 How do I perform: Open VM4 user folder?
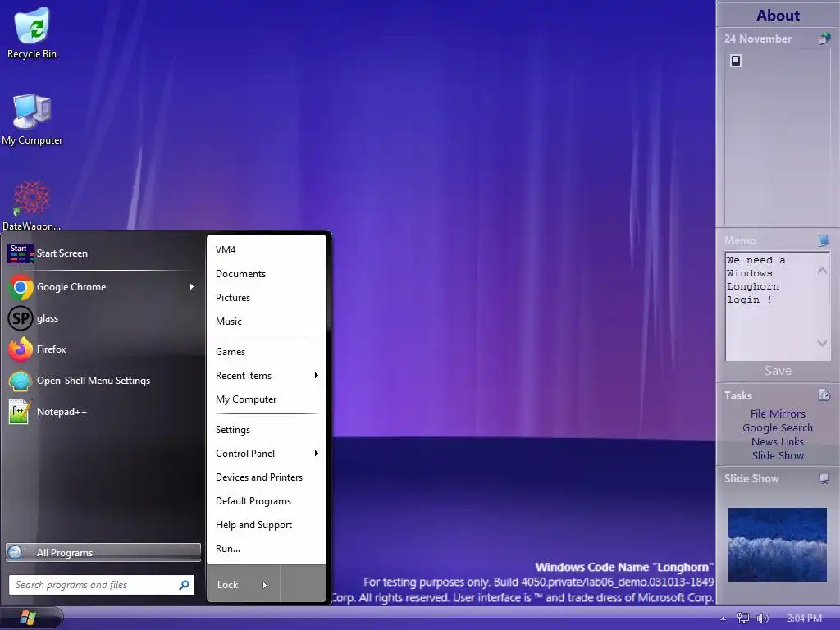click(x=267, y=250)
